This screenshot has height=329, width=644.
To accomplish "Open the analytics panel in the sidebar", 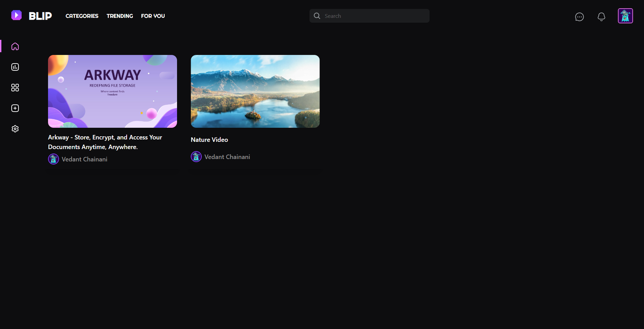I will point(15,67).
